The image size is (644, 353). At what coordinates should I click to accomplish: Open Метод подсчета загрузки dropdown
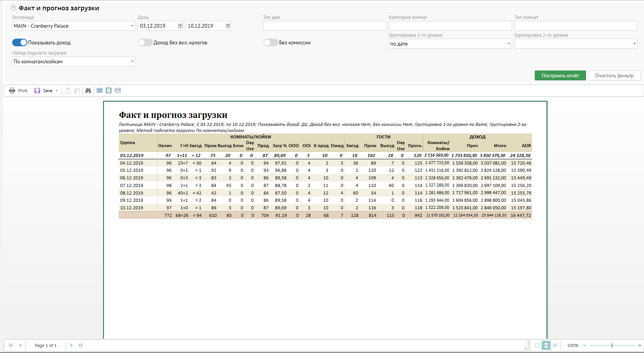(132, 61)
